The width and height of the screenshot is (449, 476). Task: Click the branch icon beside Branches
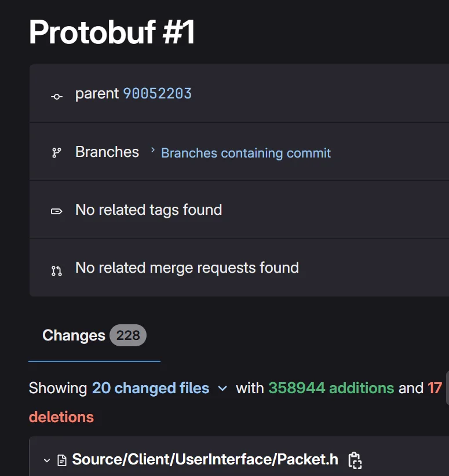[56, 153]
